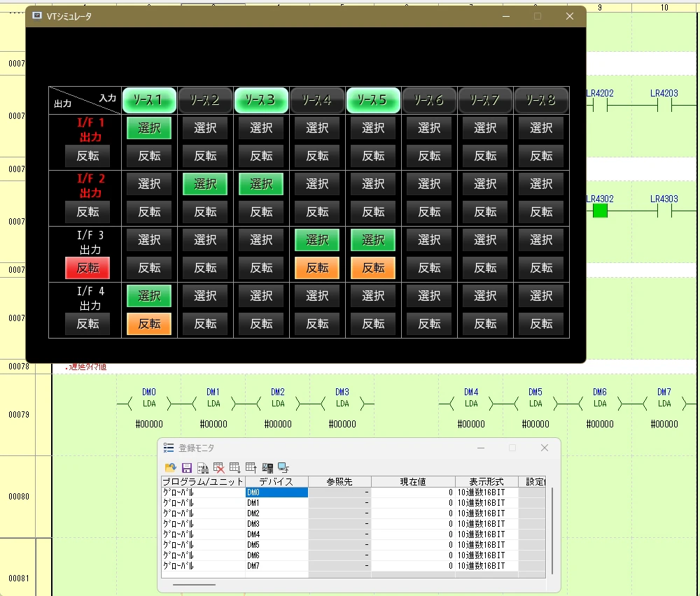700x596 pixels.
Task: Click LR4203 contact in ladder
Action: pos(664,106)
